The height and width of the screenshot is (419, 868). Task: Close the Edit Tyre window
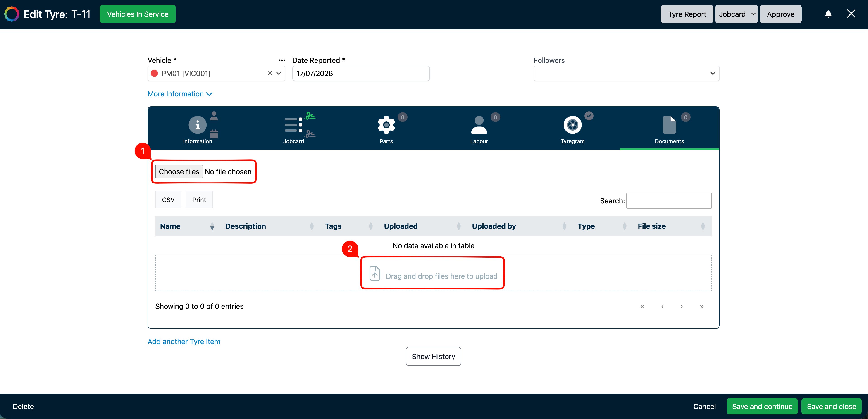(x=851, y=14)
